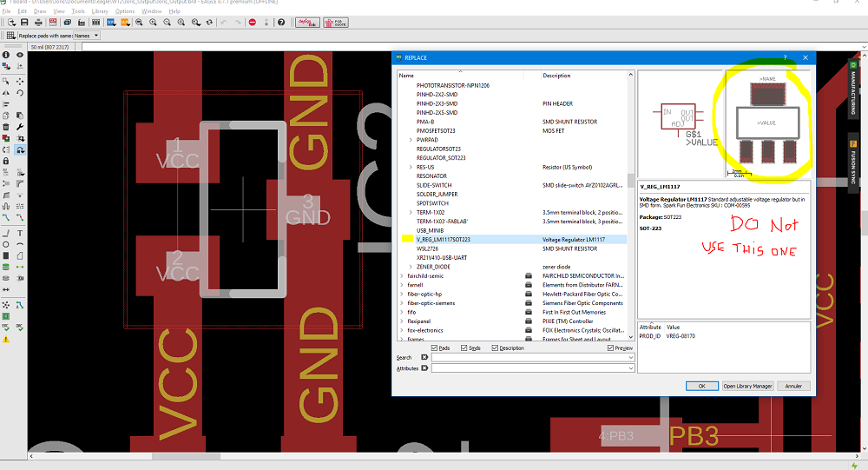Image resolution: width=868 pixels, height=470 pixels.
Task: Open the Draw menu
Action: 40,11
